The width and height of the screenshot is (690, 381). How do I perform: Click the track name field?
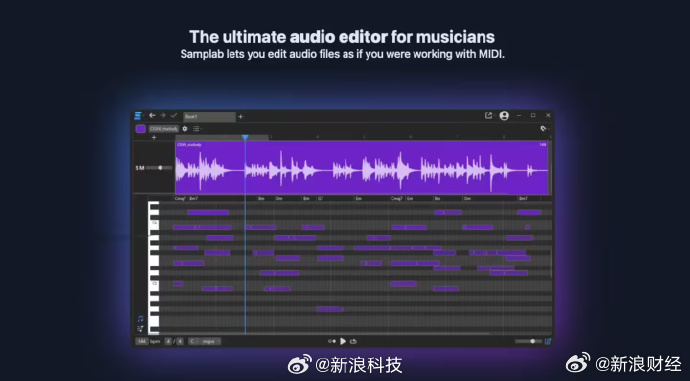click(163, 129)
